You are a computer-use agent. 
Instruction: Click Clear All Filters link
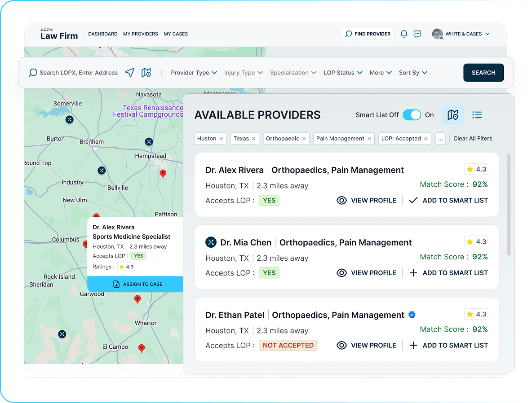473,139
